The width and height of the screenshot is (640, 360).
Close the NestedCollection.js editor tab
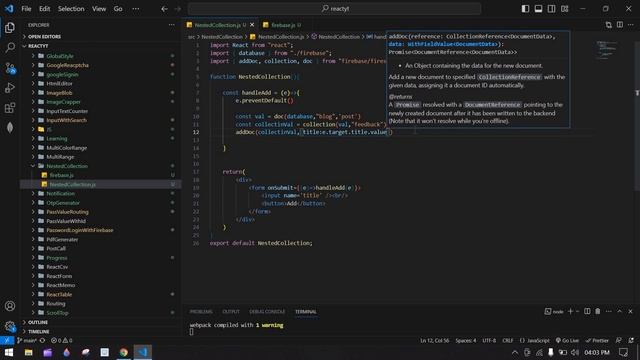click(x=252, y=25)
